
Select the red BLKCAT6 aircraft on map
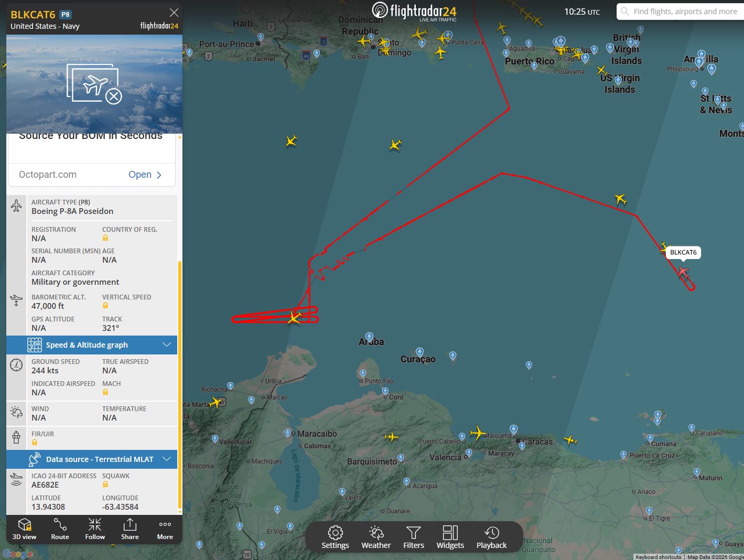pyautogui.click(x=683, y=272)
